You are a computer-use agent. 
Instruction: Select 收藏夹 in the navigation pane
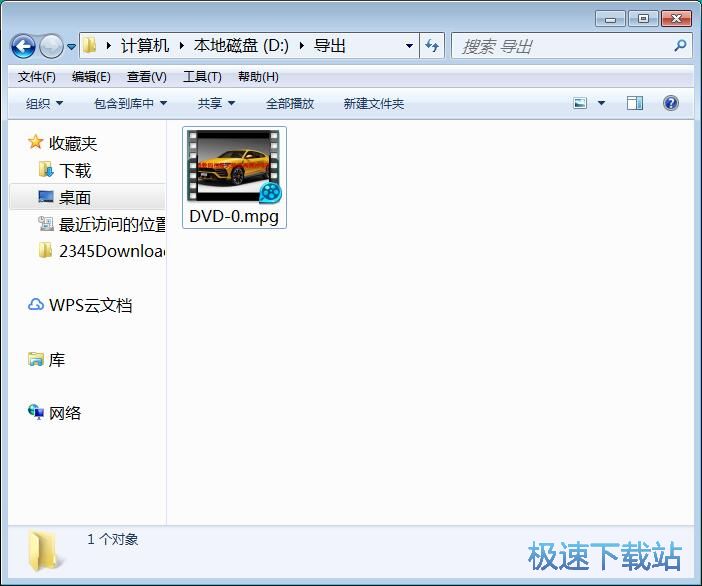tap(73, 143)
